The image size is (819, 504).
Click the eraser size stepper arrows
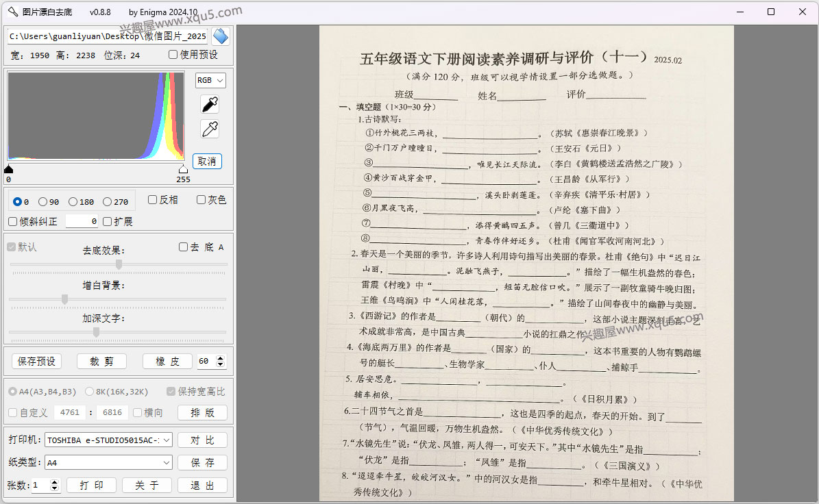(x=221, y=361)
